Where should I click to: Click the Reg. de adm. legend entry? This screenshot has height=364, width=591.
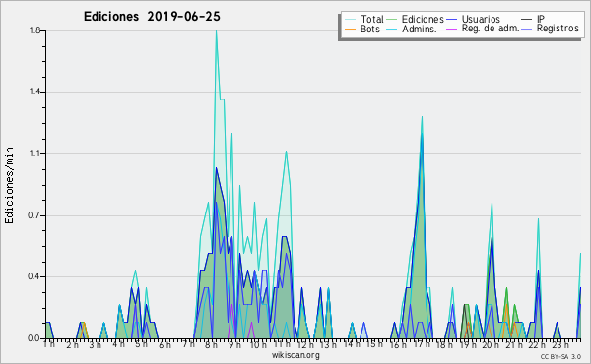pos(483,29)
